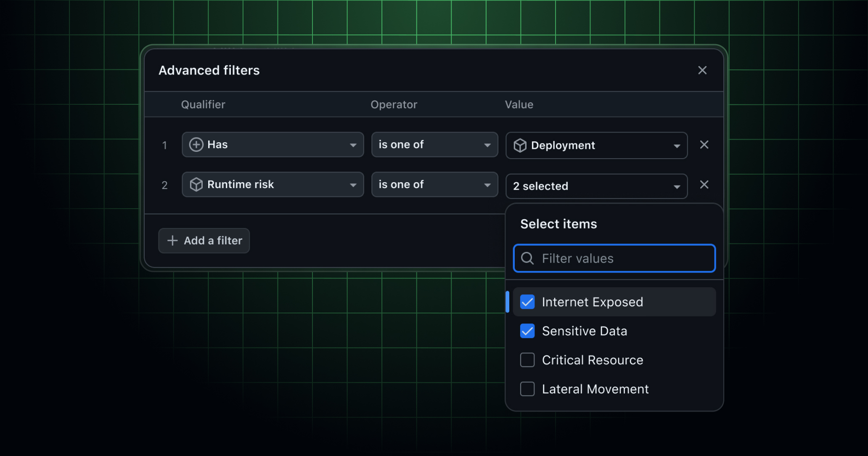Remove the Runtime risk filter with its X icon

tap(704, 184)
